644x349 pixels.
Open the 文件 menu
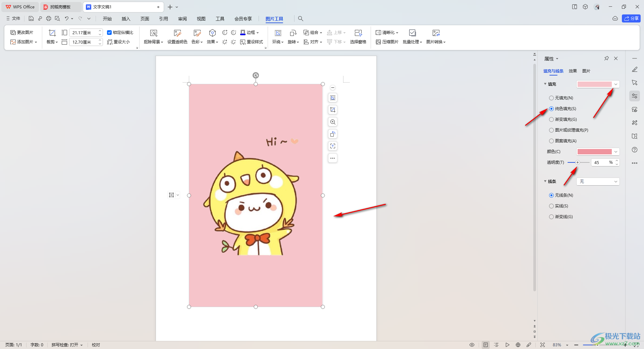pos(13,18)
